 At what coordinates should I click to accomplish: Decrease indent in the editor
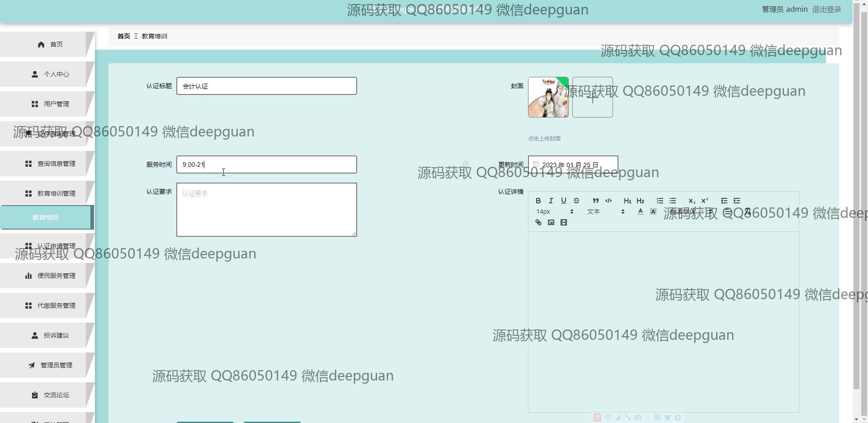(724, 201)
